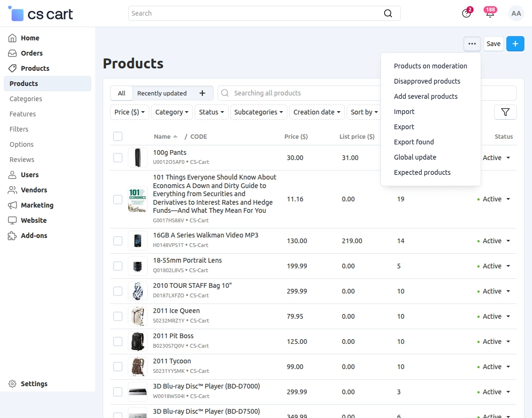This screenshot has height=418, width=532.
Task: Select the Add-ons sidebar icon
Action: (11, 236)
